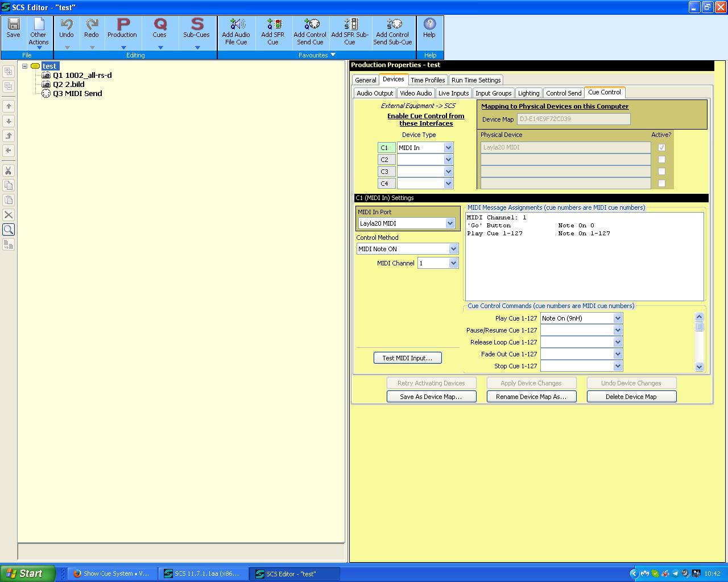Click the Save As Device Map button
The image size is (728, 582).
pyautogui.click(x=432, y=397)
